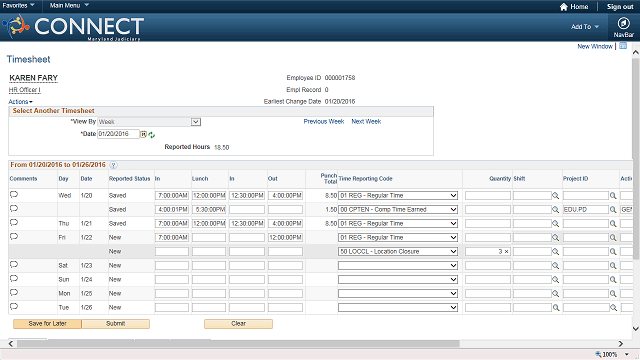
Task: Click the CONNECT Maryland Judiciary logo
Action: click(73, 27)
